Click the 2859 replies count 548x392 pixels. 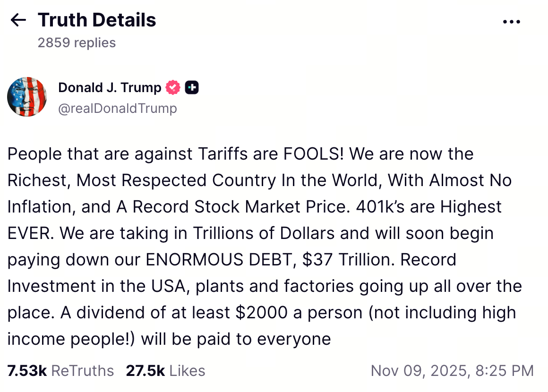coord(77,43)
